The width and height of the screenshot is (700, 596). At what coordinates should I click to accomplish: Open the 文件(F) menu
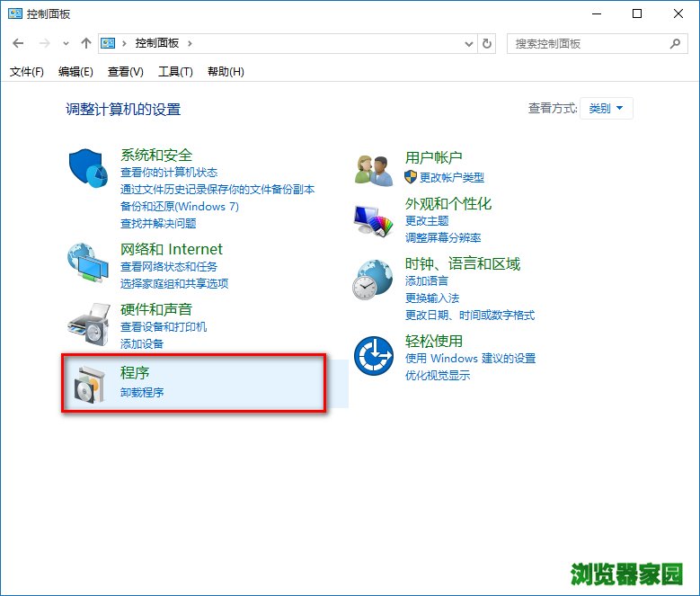coord(27,72)
